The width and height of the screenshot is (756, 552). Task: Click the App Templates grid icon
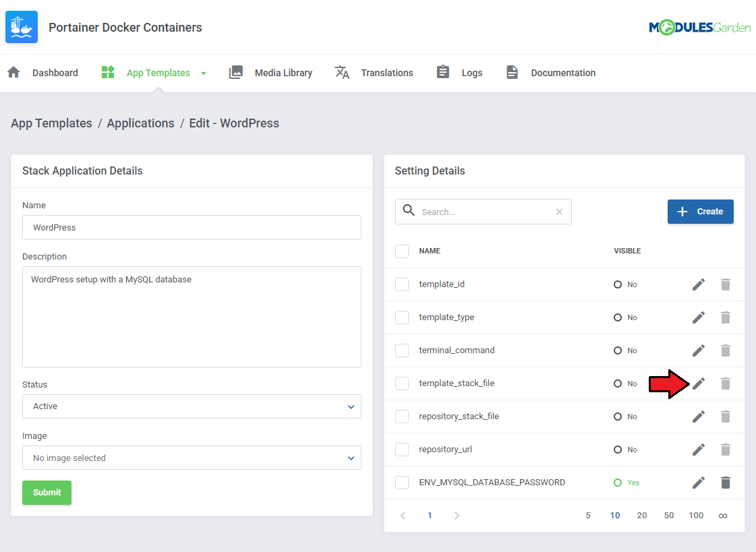point(108,72)
